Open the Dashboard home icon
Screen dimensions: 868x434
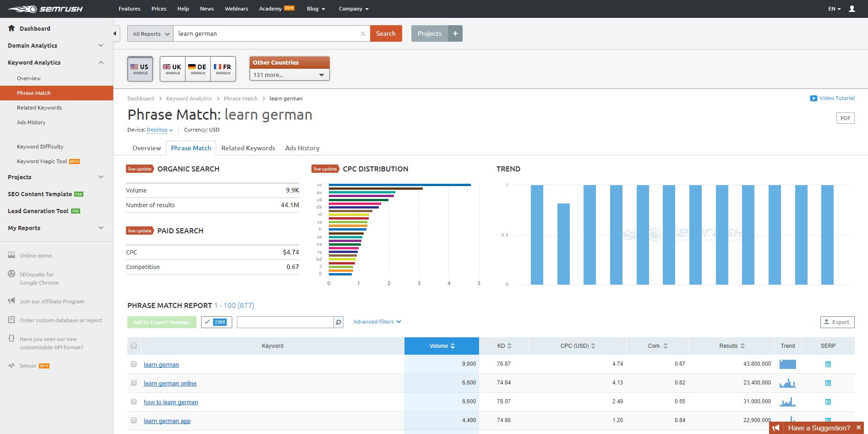click(x=12, y=28)
